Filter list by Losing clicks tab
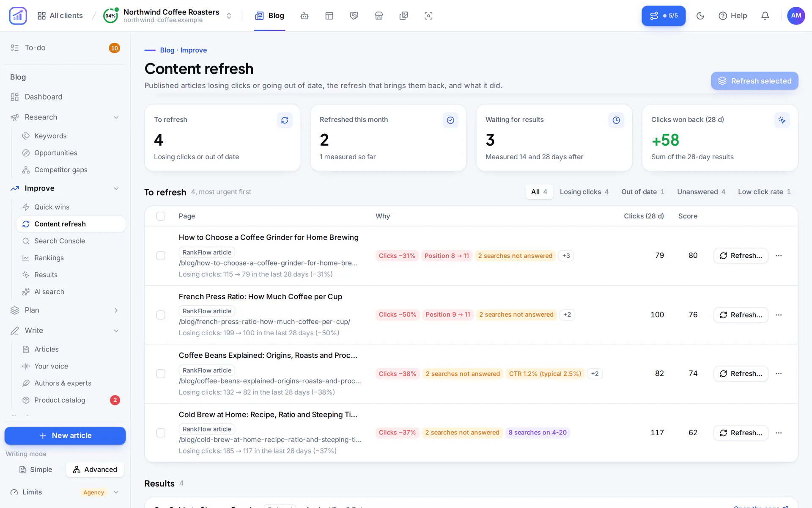Viewport: 812px width, 508px height. (584, 192)
